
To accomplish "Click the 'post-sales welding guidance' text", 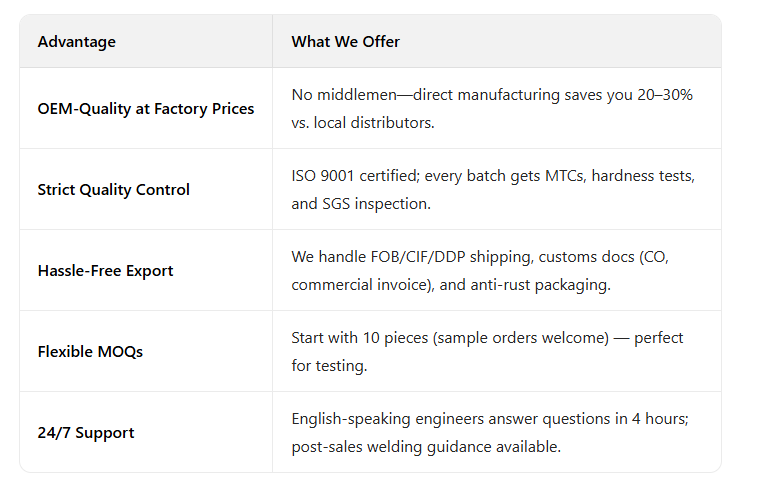I will (x=390, y=446).
